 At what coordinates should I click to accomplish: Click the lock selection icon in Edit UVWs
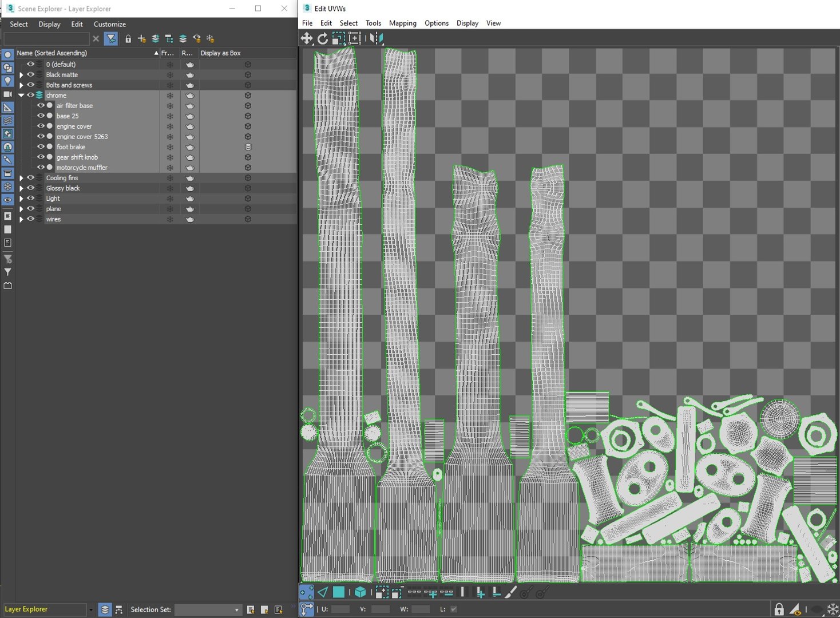tap(779, 609)
